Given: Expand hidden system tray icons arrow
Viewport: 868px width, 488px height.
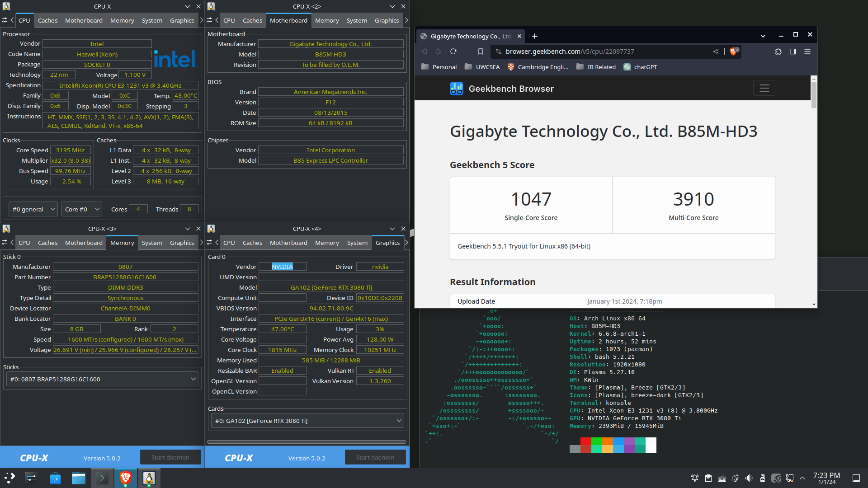Looking at the screenshot, I should tap(802, 478).
